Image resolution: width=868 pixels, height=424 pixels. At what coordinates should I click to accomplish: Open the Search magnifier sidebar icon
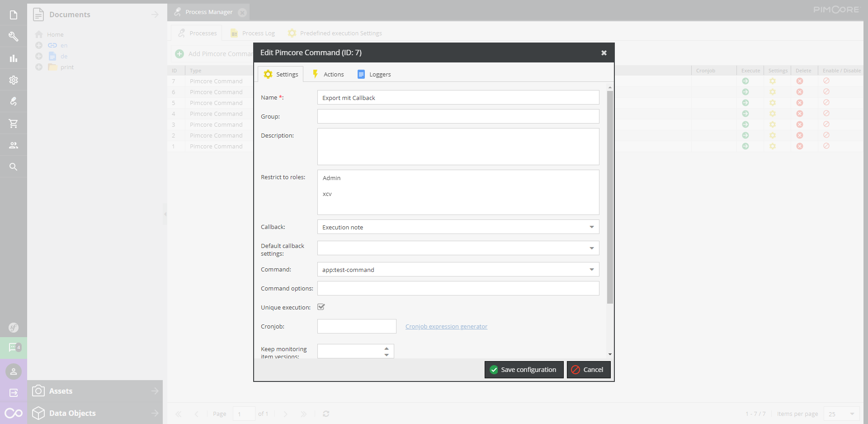coord(14,167)
